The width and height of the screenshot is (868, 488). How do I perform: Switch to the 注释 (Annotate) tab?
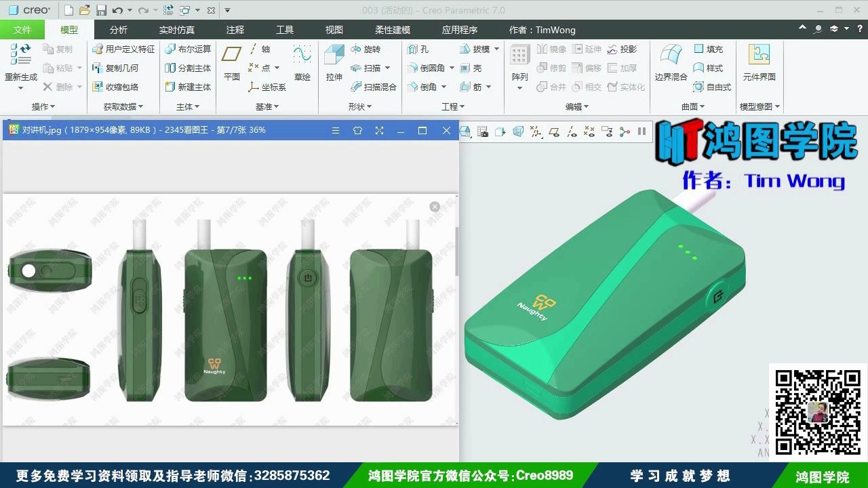pyautogui.click(x=235, y=30)
